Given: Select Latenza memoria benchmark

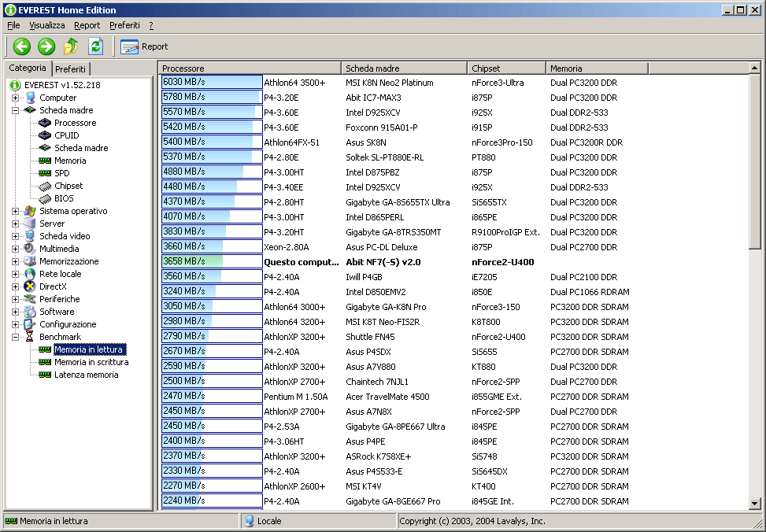Looking at the screenshot, I should [87, 375].
